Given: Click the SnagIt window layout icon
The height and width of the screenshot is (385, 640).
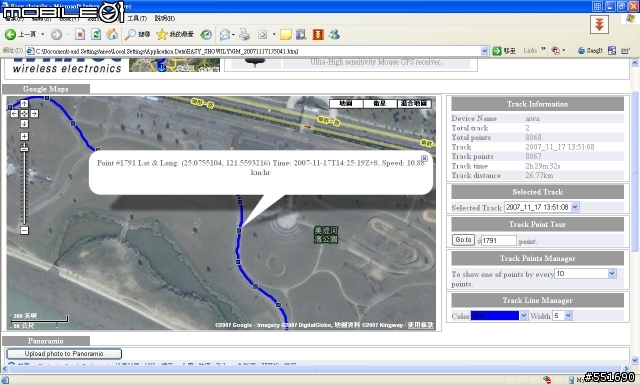Looking at the screenshot, I should tap(612, 51).
